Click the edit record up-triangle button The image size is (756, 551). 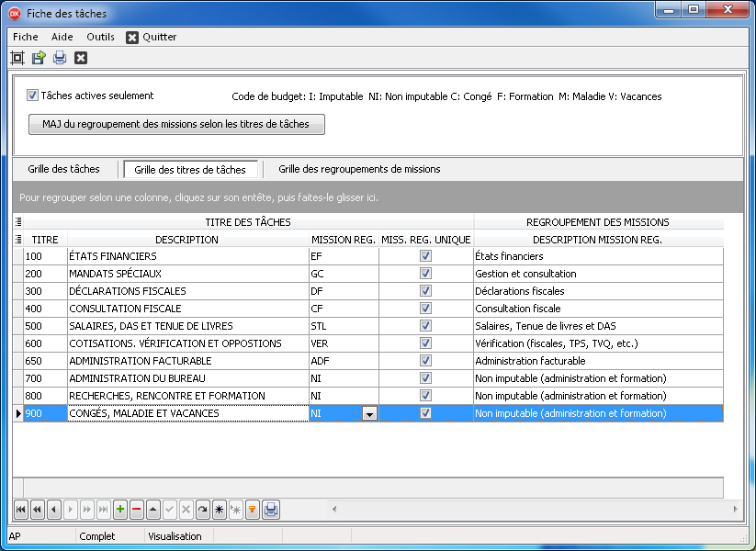(x=153, y=510)
